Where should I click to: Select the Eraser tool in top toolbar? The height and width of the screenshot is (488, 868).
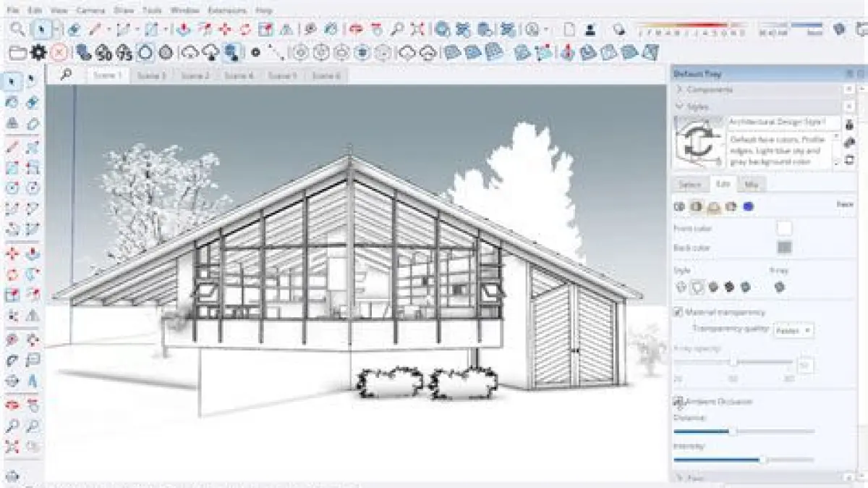pos(75,30)
